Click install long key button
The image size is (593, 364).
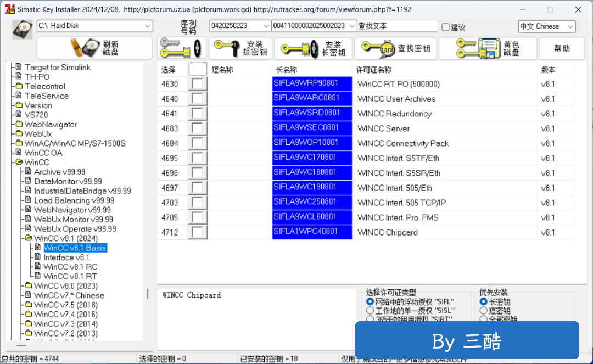[x=313, y=48]
